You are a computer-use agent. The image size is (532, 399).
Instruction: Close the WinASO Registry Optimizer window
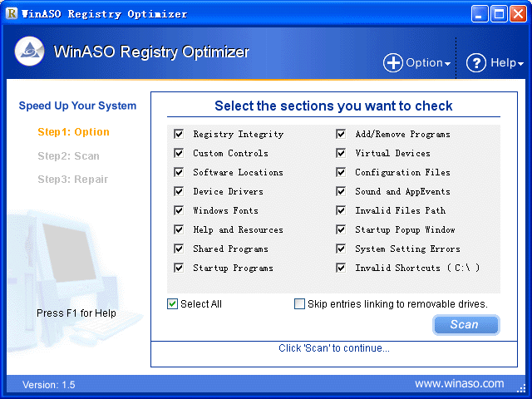[518, 14]
